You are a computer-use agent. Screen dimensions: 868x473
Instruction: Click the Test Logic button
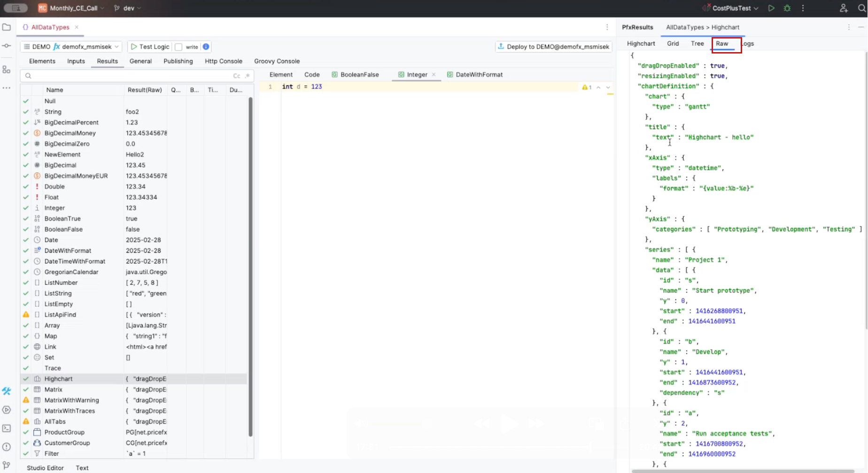pyautogui.click(x=150, y=46)
